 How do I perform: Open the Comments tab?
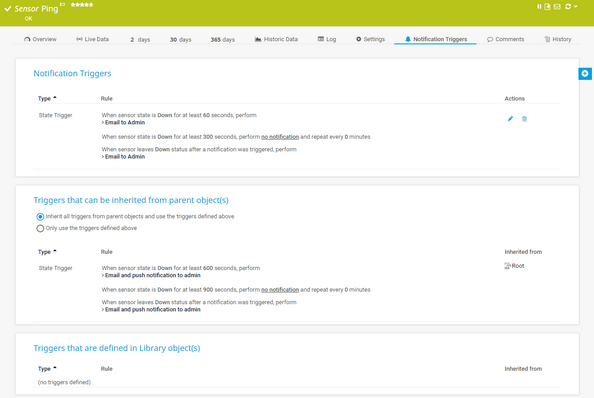(x=505, y=39)
